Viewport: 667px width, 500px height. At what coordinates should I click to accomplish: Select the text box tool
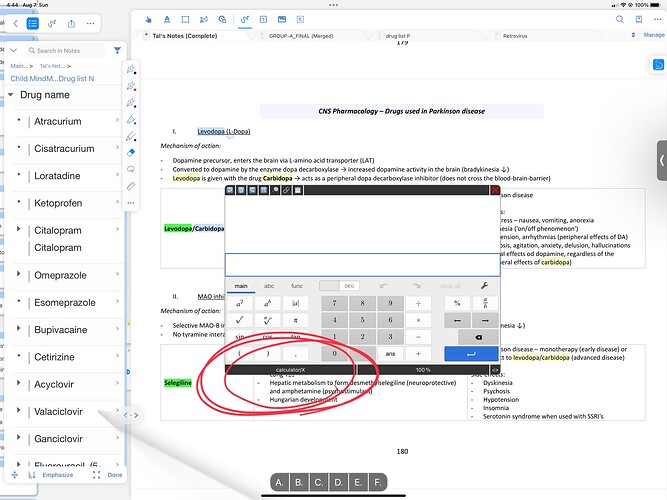pos(264,20)
